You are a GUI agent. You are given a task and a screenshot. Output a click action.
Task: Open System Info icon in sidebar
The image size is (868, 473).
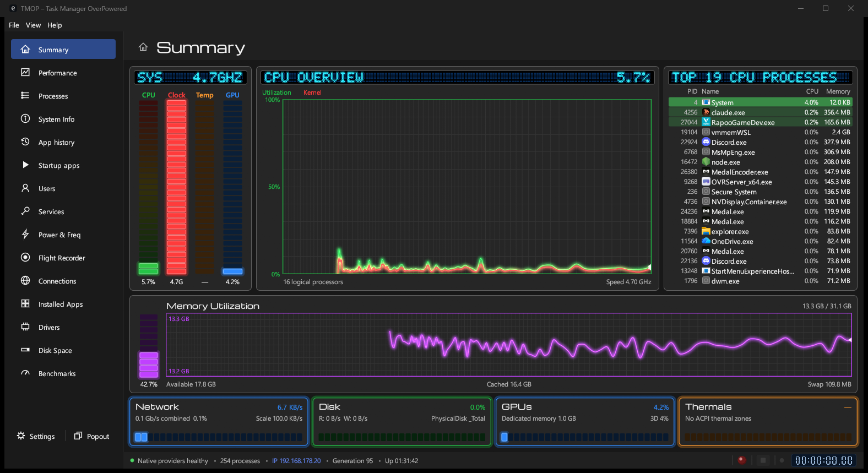[25, 119]
